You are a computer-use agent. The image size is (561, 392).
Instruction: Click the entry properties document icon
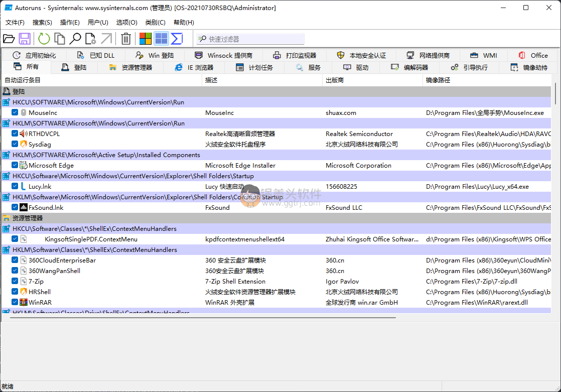(x=90, y=39)
